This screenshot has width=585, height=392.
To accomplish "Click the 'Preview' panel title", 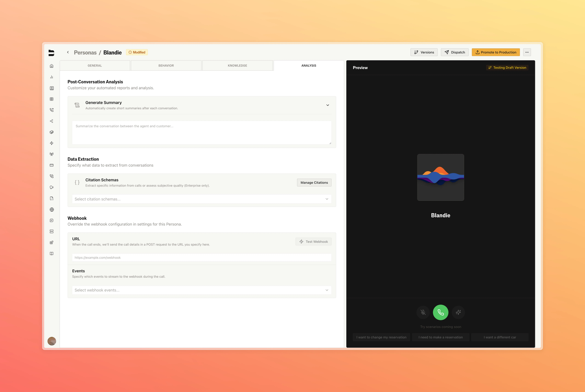I will 360,68.
